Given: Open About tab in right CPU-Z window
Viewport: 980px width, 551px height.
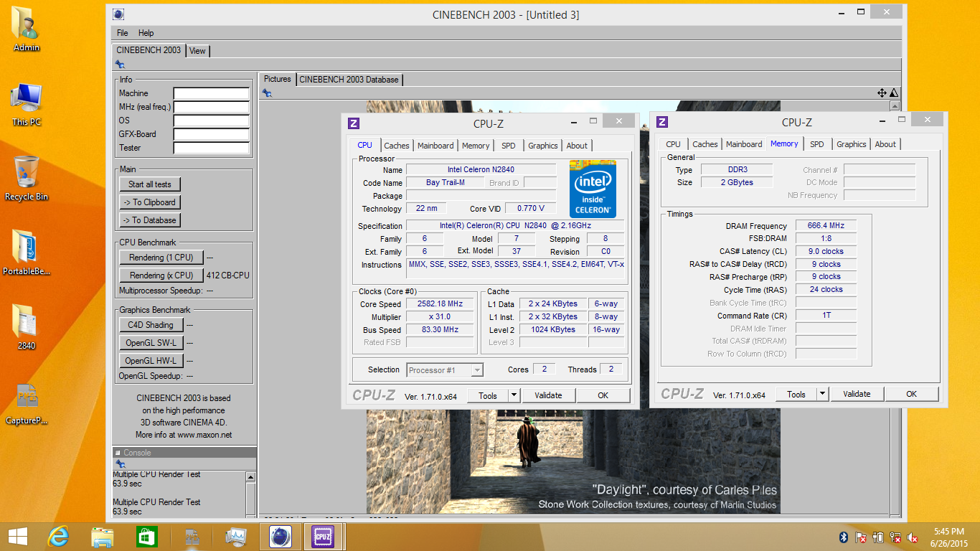Looking at the screenshot, I should [x=885, y=144].
